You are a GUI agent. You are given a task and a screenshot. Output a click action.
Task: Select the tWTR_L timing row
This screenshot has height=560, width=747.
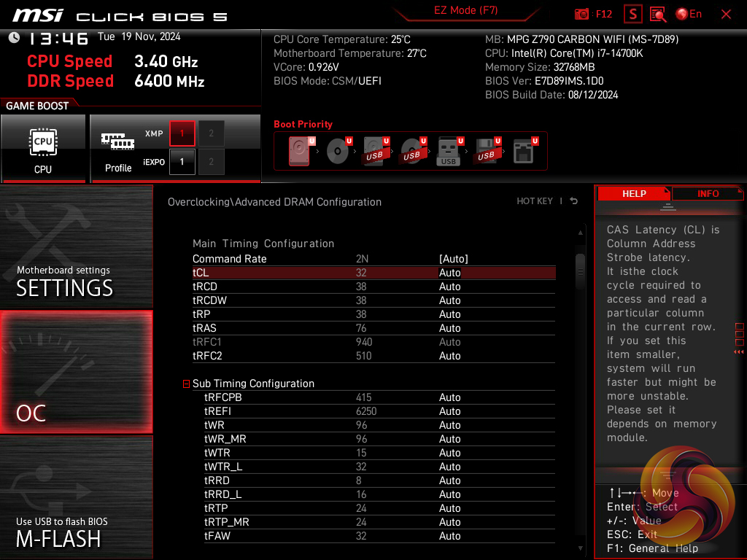(x=379, y=467)
